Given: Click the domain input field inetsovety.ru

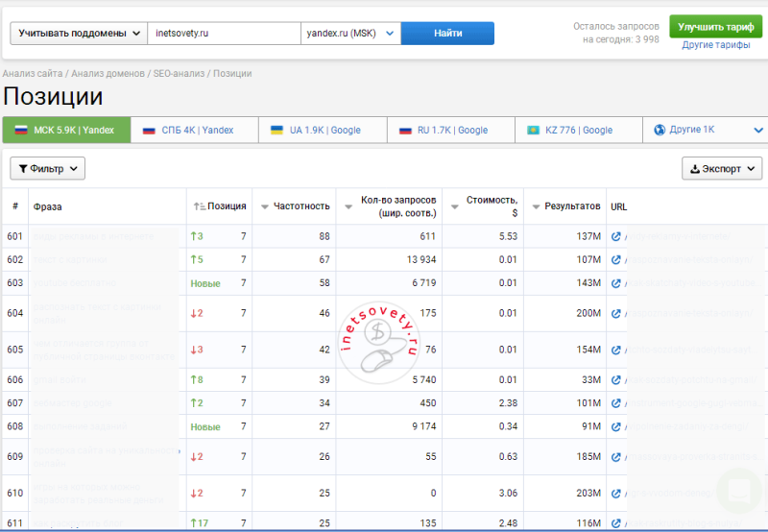Looking at the screenshot, I should 224,34.
